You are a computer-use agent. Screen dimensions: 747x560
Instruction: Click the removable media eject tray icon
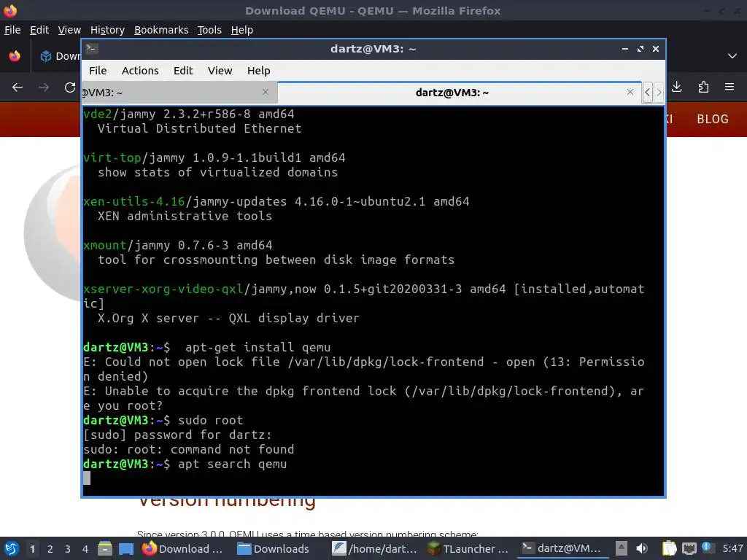pyautogui.click(x=622, y=548)
